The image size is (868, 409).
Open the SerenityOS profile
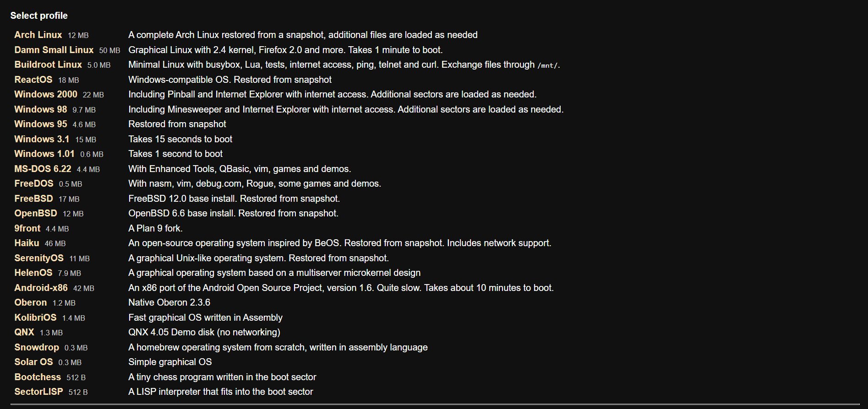click(x=39, y=258)
